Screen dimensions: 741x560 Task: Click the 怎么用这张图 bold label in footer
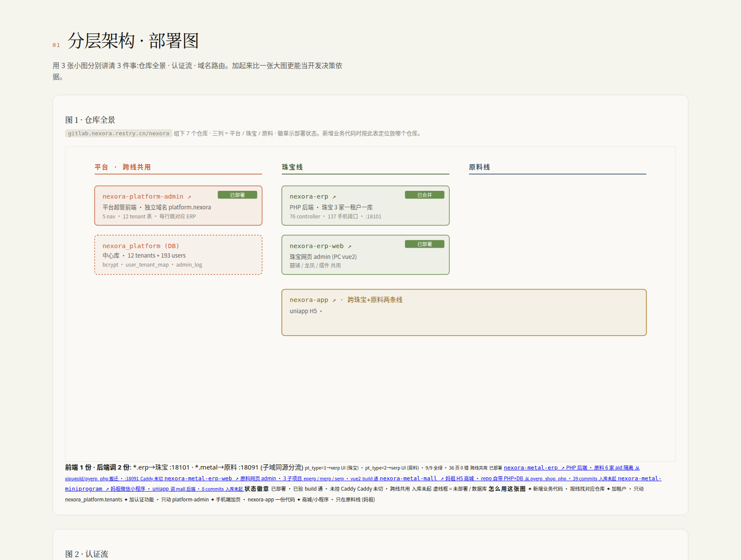tap(507, 489)
